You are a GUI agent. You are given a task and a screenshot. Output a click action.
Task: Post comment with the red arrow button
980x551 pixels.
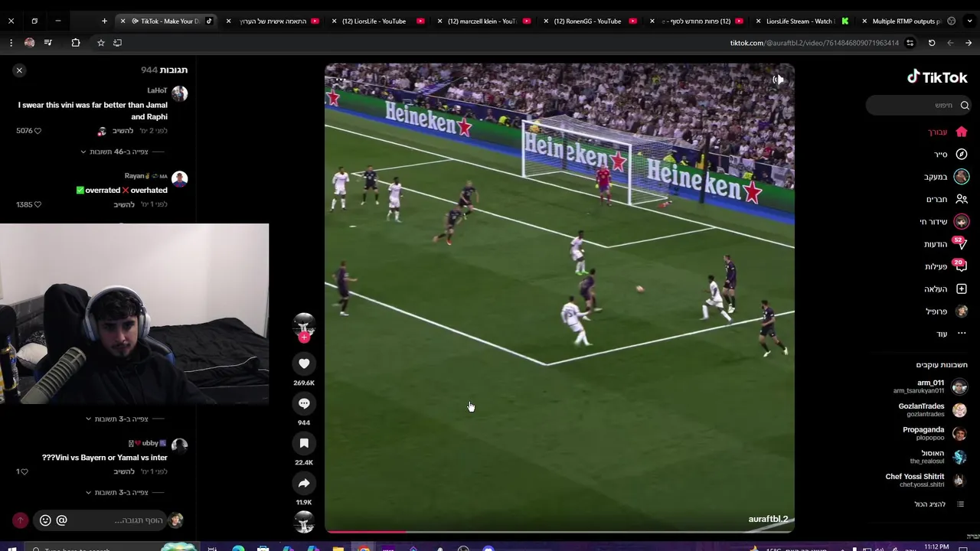click(21, 520)
